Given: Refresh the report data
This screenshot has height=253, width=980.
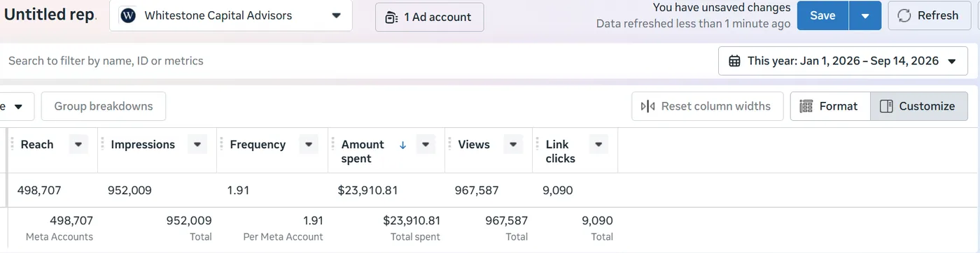Looking at the screenshot, I should pos(929,15).
